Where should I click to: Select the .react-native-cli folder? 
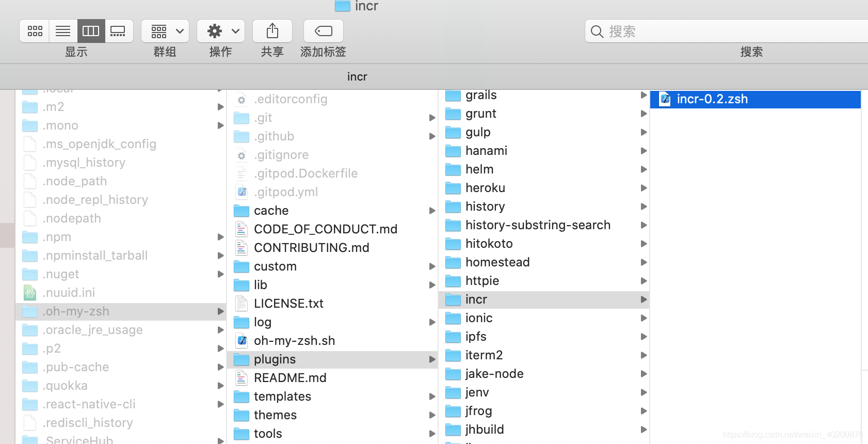click(x=121, y=404)
